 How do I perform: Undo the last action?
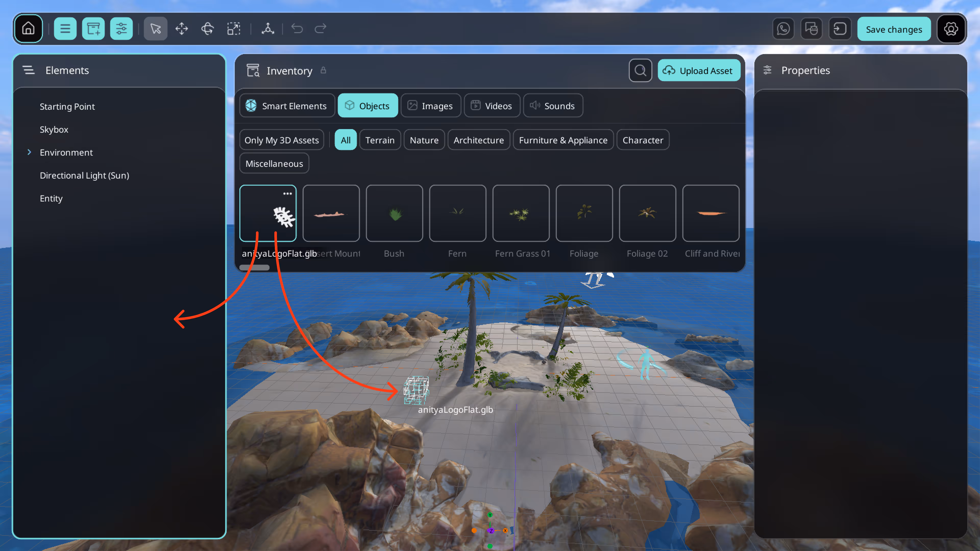click(x=297, y=29)
